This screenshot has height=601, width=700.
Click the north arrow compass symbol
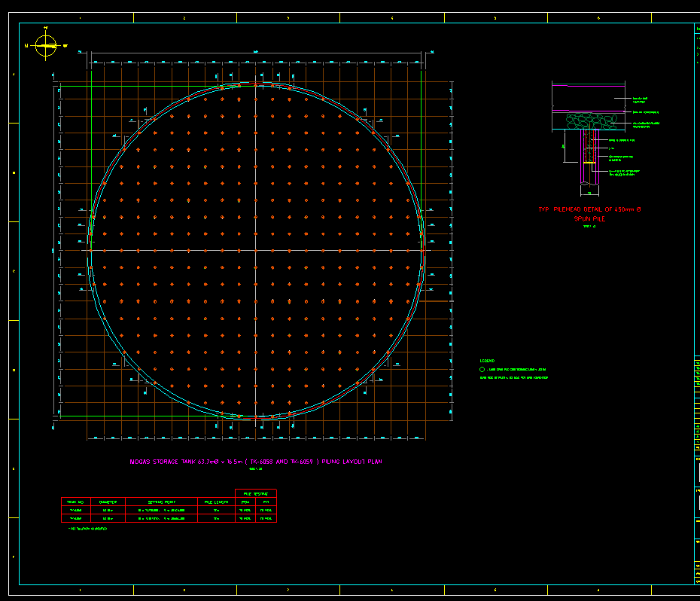point(46,46)
